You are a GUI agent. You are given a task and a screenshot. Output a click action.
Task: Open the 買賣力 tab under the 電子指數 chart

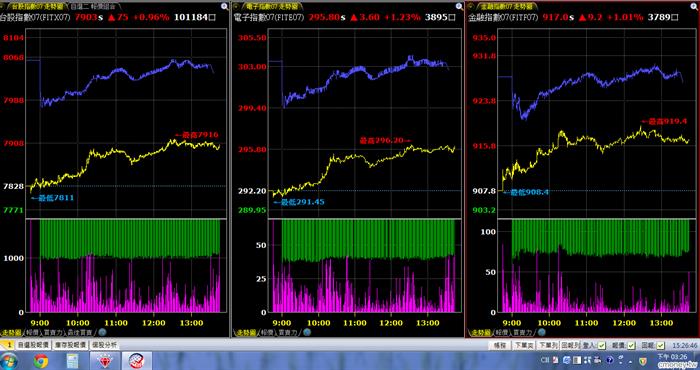coord(288,332)
